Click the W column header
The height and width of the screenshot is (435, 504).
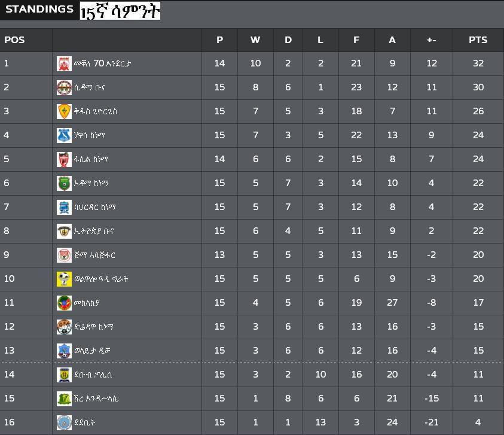point(255,40)
